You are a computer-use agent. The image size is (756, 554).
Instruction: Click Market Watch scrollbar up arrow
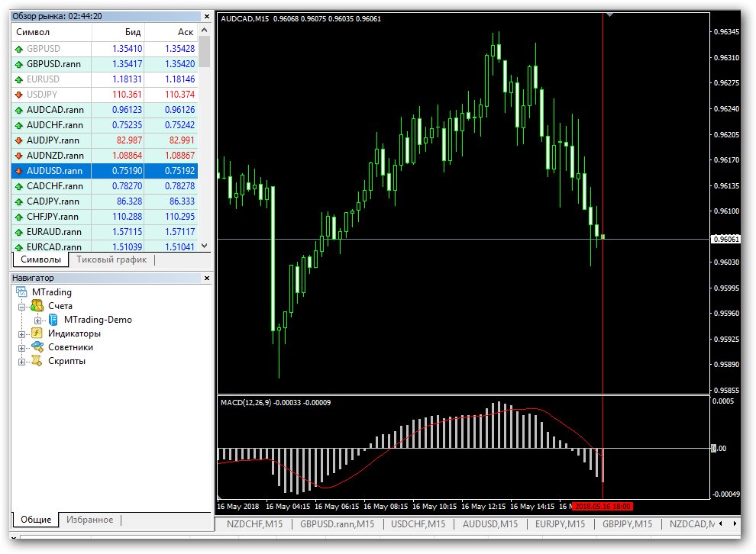(x=205, y=30)
